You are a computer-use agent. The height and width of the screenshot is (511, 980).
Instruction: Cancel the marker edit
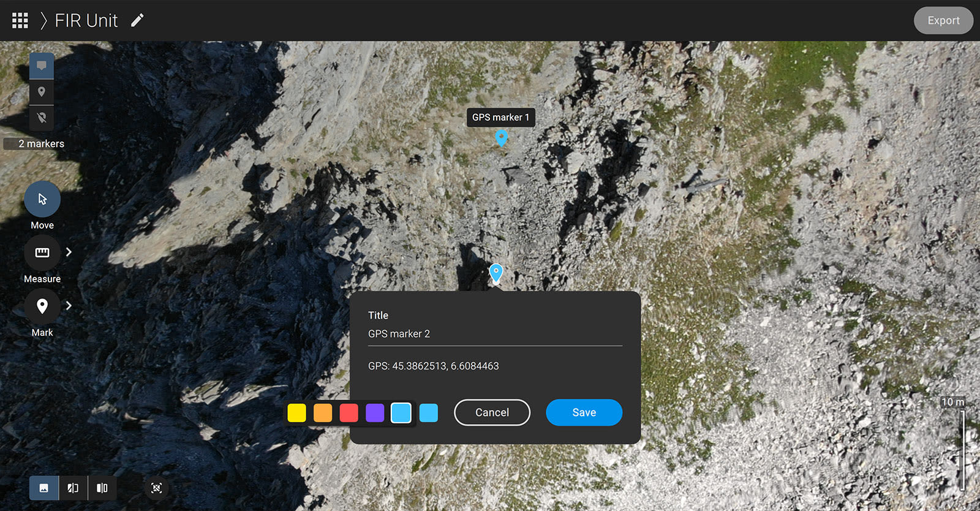(x=492, y=412)
